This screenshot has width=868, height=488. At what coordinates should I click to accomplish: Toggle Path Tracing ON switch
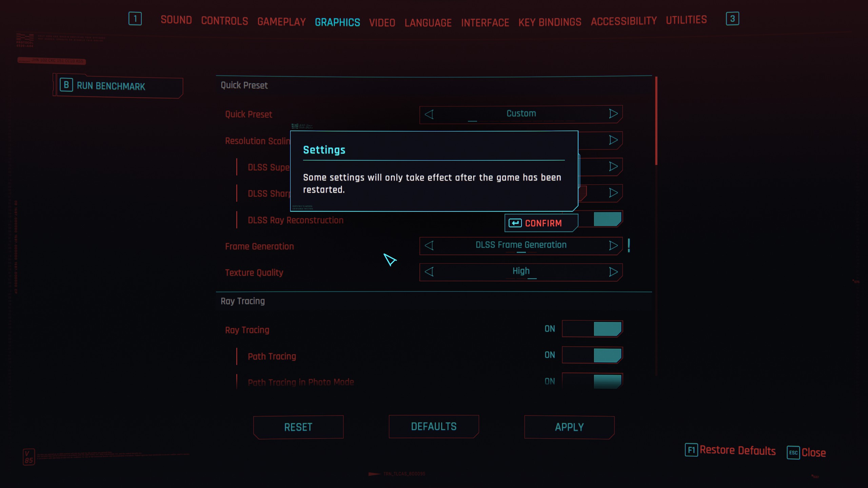click(591, 356)
